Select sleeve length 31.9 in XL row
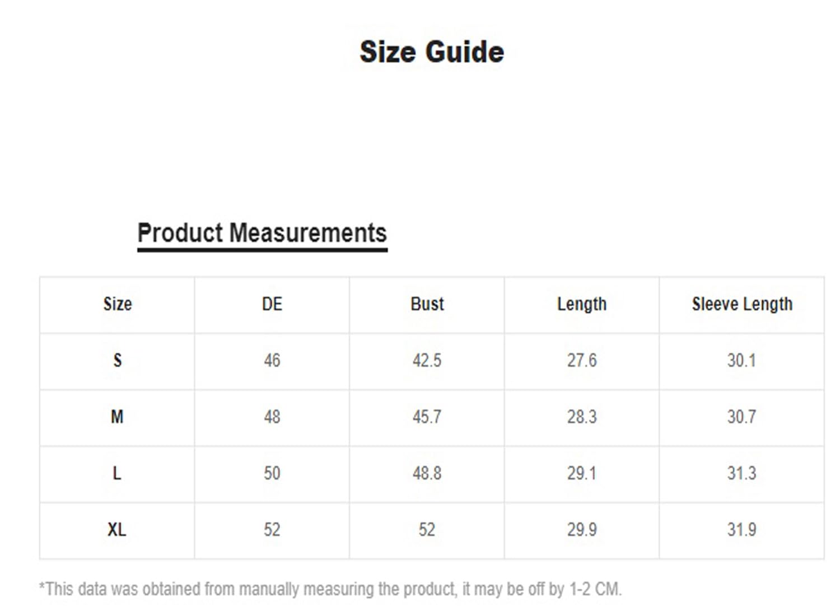The height and width of the screenshot is (616, 840). point(741,530)
